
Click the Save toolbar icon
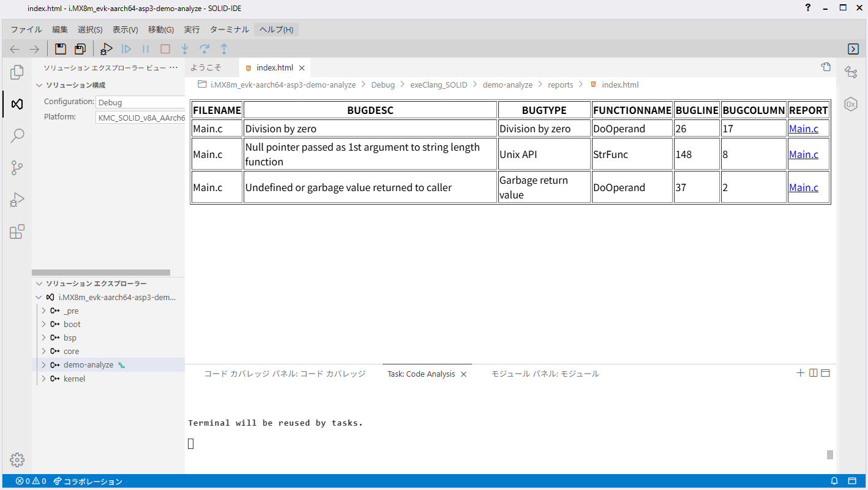61,49
